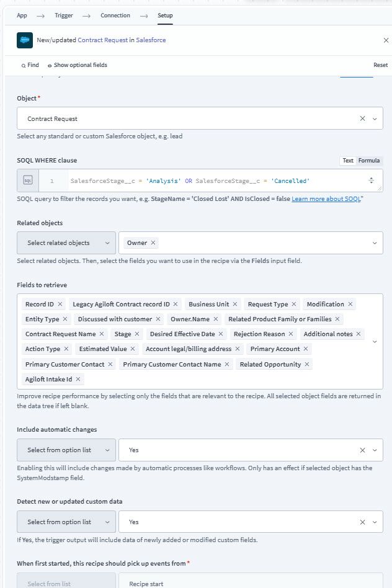Click the Salesforce app icon

[25, 40]
